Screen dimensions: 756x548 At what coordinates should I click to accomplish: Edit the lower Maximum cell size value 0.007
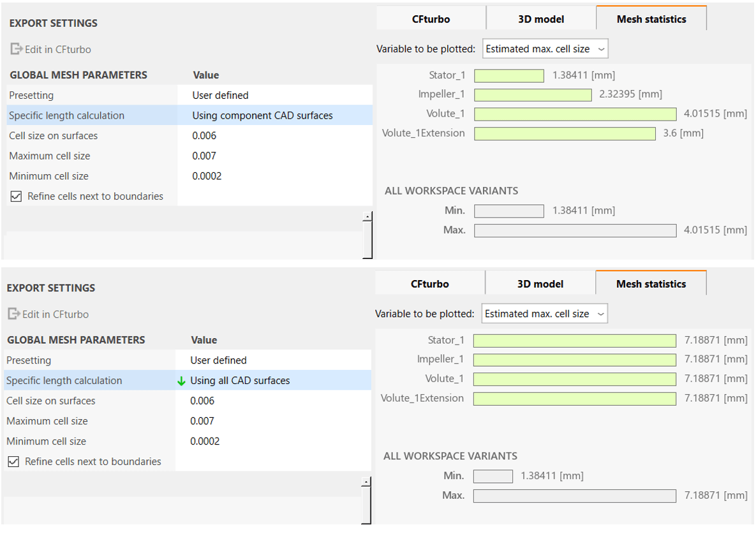[x=274, y=421]
